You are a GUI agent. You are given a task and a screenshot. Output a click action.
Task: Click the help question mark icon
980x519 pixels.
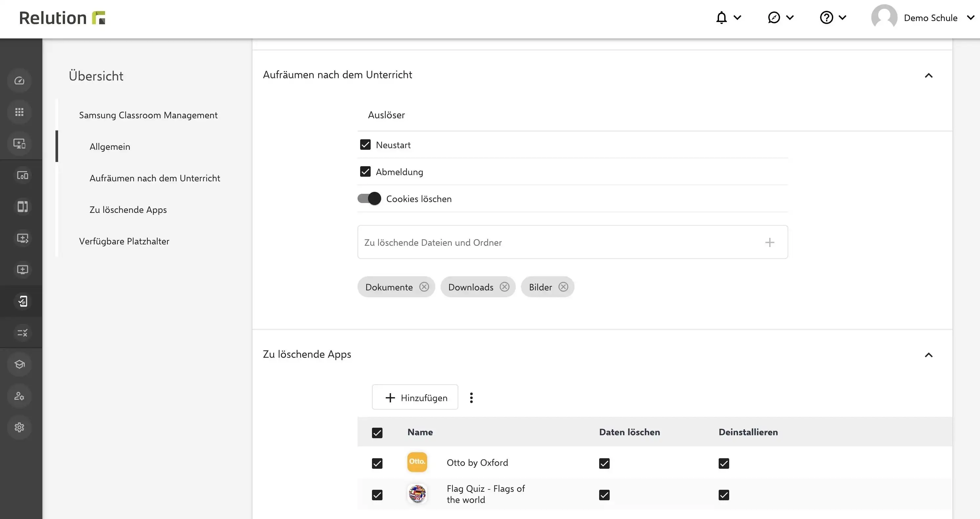tap(826, 17)
